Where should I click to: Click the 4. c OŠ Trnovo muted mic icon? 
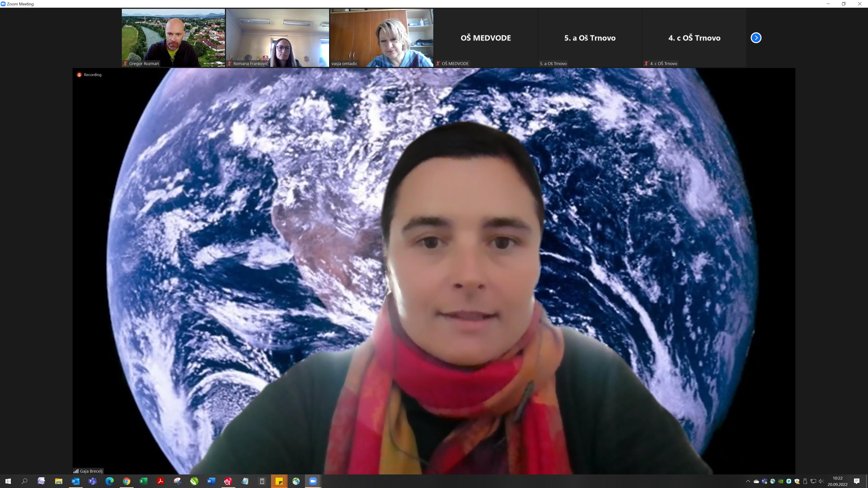pyautogui.click(x=646, y=64)
